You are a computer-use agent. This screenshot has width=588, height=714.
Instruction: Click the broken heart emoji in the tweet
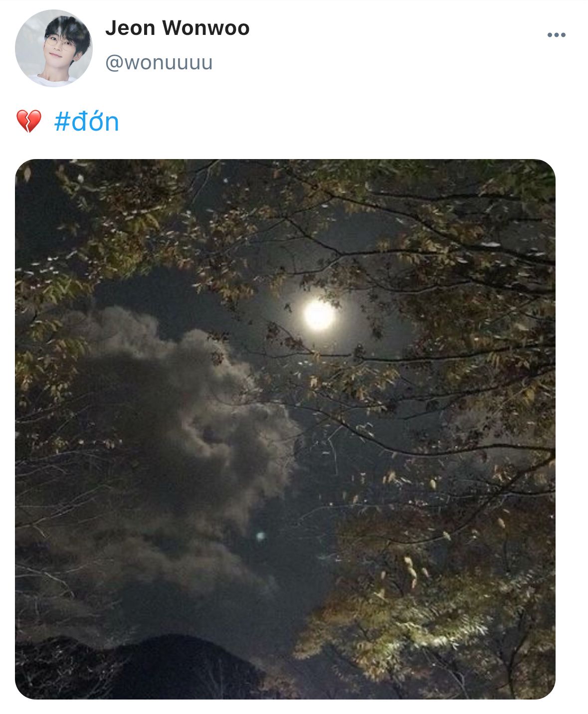coord(28,122)
